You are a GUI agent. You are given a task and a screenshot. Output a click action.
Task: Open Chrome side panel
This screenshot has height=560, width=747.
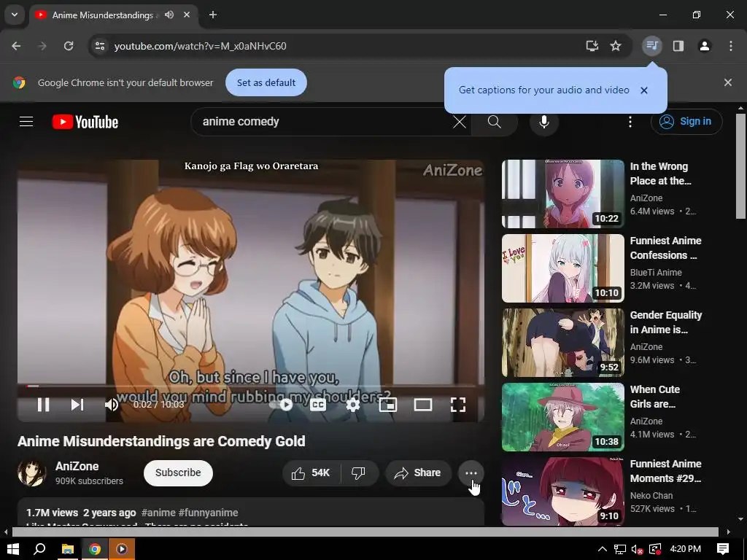tap(678, 46)
